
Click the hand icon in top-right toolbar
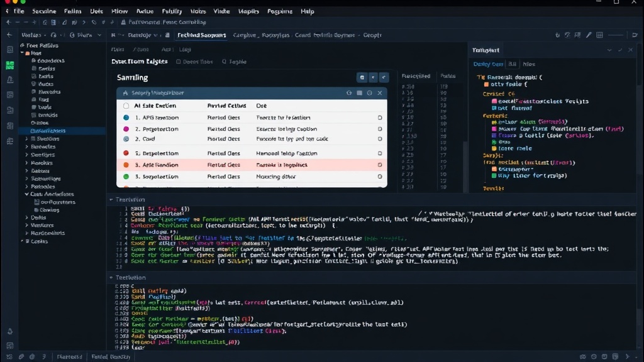pos(557,35)
